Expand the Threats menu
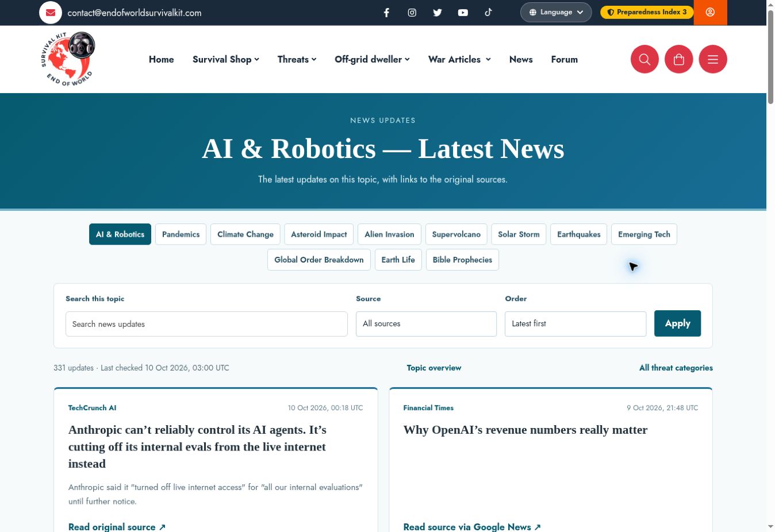 [297, 59]
